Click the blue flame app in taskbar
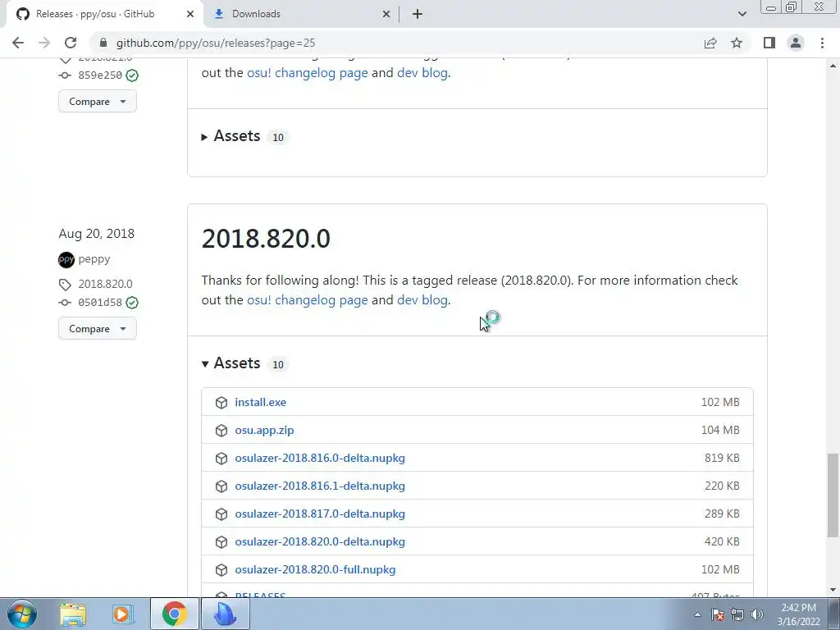The height and width of the screenshot is (630, 840). [x=225, y=614]
